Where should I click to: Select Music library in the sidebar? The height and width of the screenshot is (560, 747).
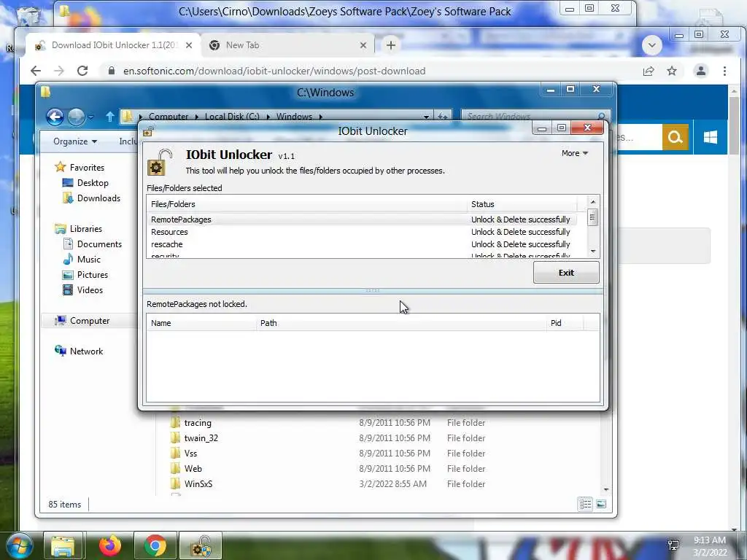tap(88, 260)
